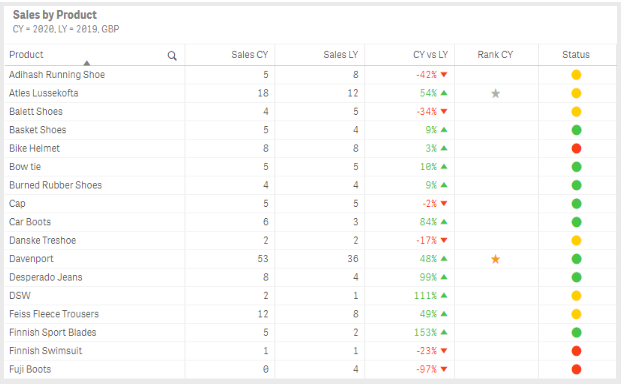622x384 pixels.
Task: Select the Rank CY column header
Action: click(495, 54)
